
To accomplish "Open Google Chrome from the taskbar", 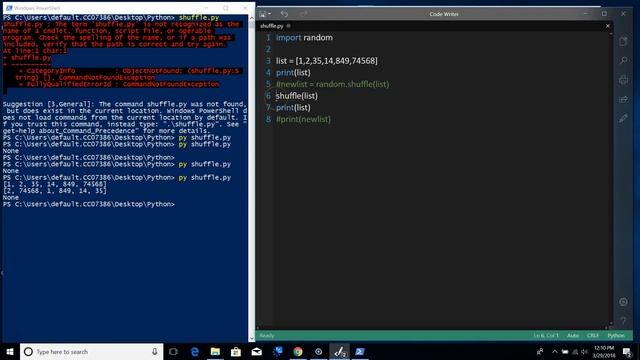I will pos(298,351).
